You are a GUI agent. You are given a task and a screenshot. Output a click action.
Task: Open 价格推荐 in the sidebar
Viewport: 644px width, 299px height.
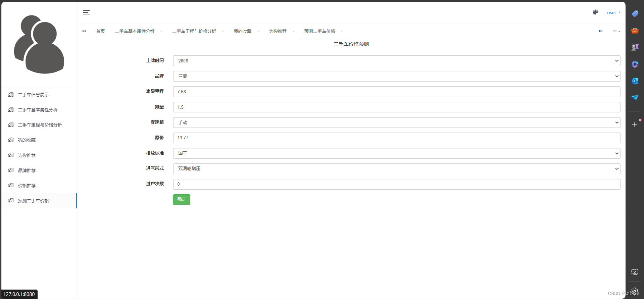click(39, 186)
